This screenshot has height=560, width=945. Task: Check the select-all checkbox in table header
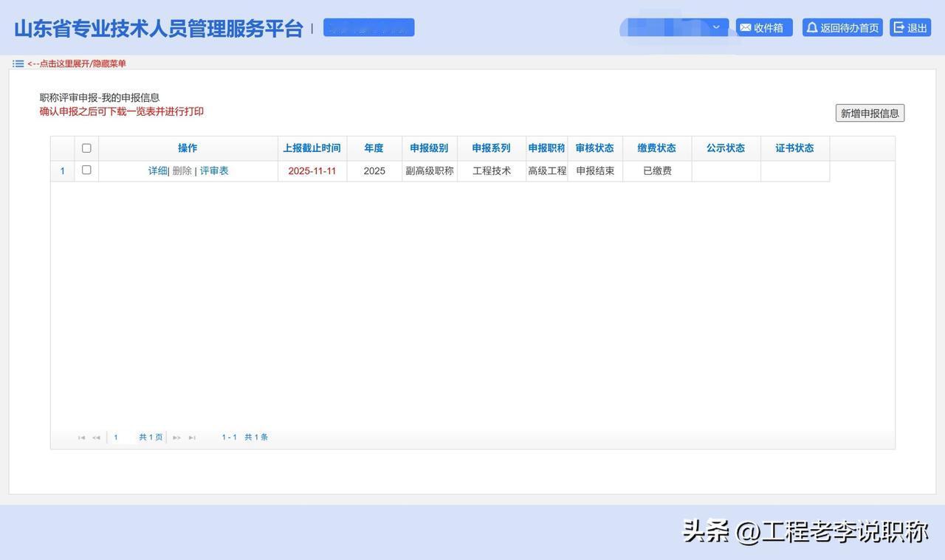pos(86,147)
